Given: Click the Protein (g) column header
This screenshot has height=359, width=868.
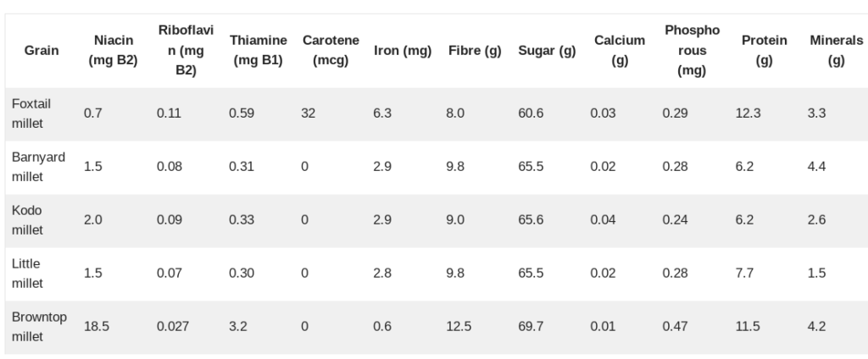Looking at the screenshot, I should [764, 51].
